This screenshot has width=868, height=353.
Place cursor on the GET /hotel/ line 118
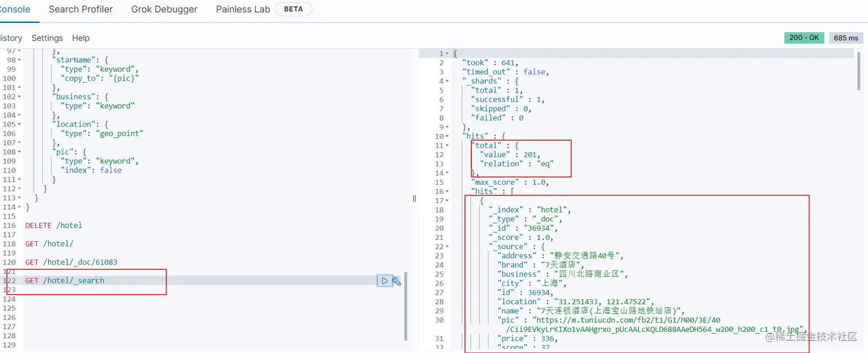[49, 244]
